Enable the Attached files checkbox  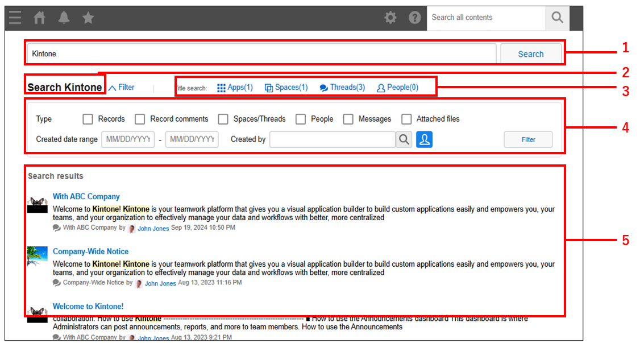[x=406, y=119]
